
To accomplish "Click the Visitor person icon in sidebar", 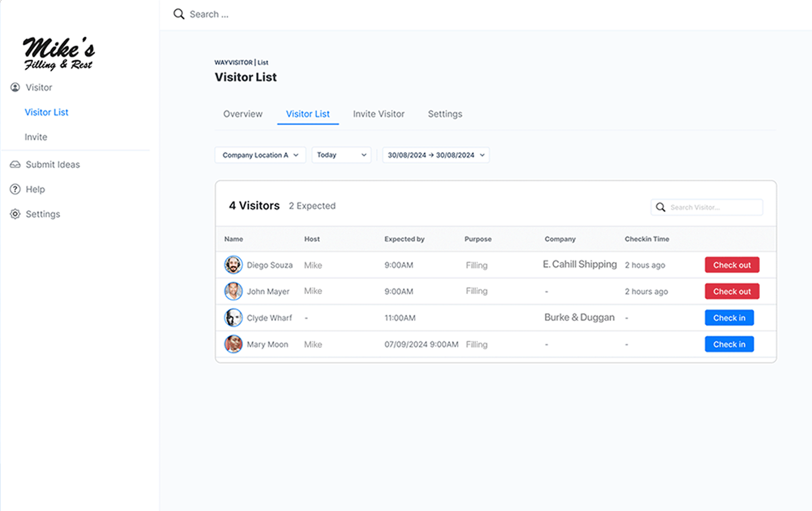I will pos(15,88).
